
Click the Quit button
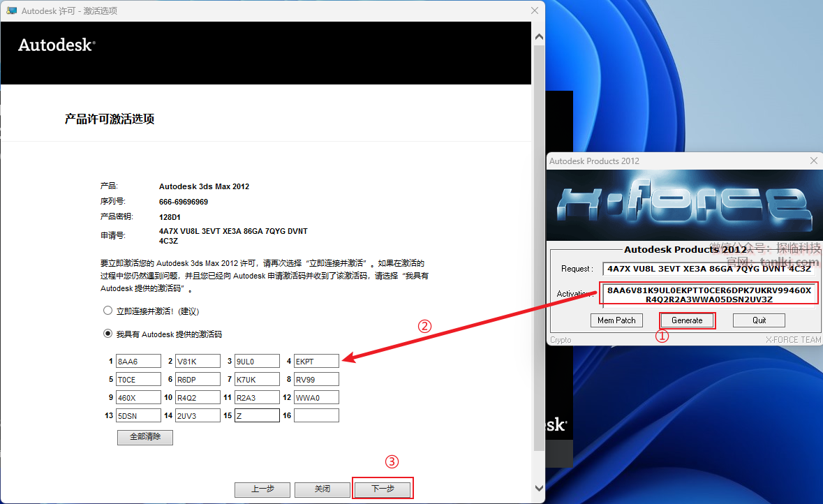[759, 320]
